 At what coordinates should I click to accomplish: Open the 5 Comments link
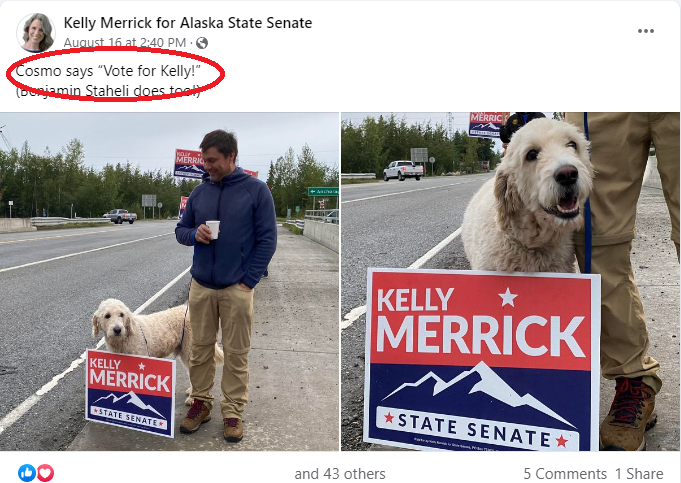click(565, 473)
